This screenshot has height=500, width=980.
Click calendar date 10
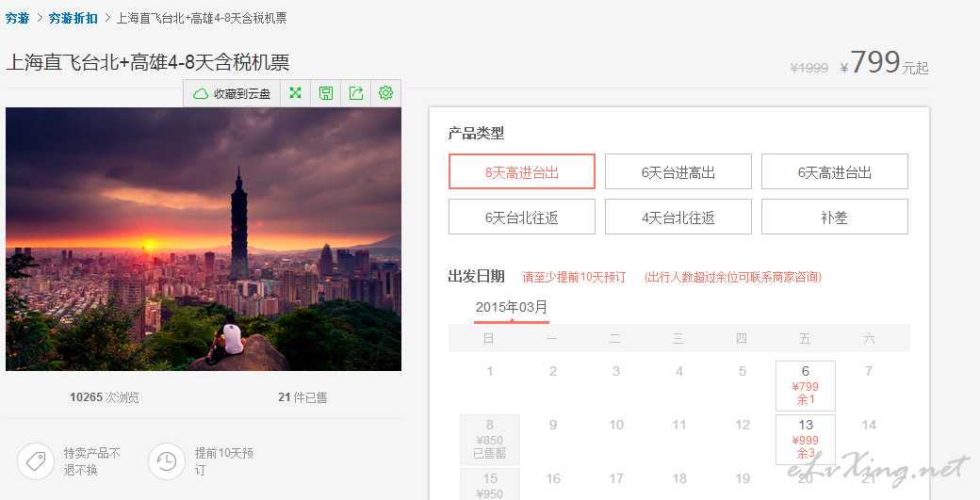pyautogui.click(x=616, y=425)
